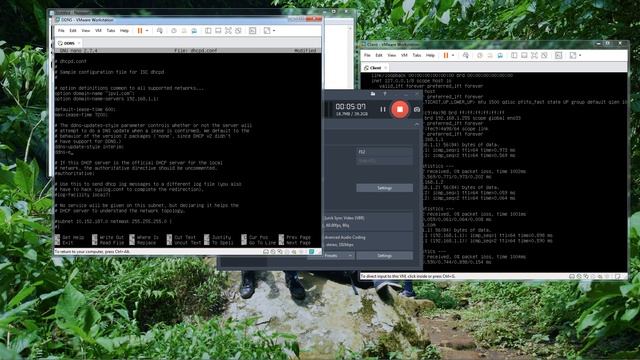Open the upper Settings button in the recorder
The width and height of the screenshot is (640, 360).
[384, 188]
